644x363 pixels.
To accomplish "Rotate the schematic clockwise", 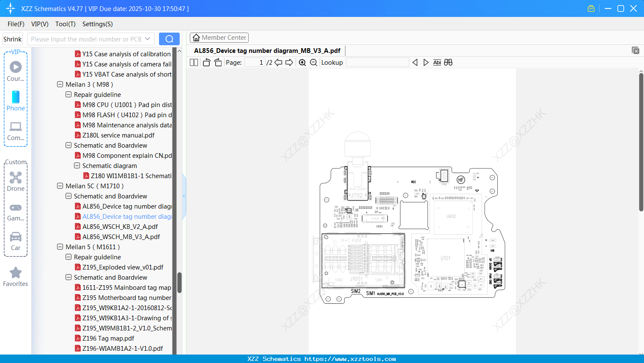I will pos(218,62).
